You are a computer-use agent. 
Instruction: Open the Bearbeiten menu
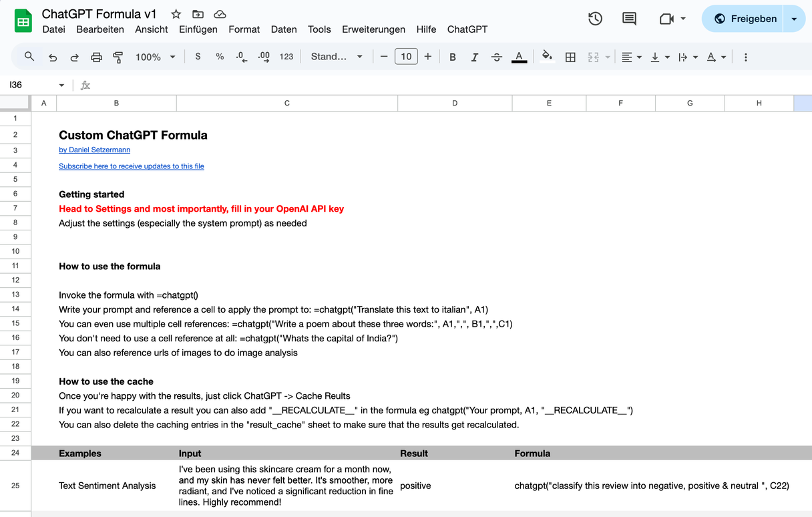click(100, 29)
